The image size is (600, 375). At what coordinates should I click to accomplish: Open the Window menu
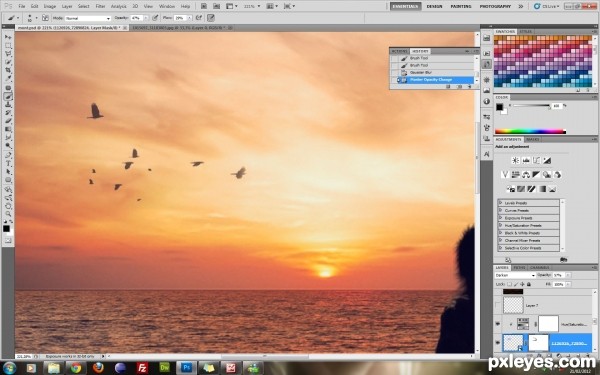point(167,6)
